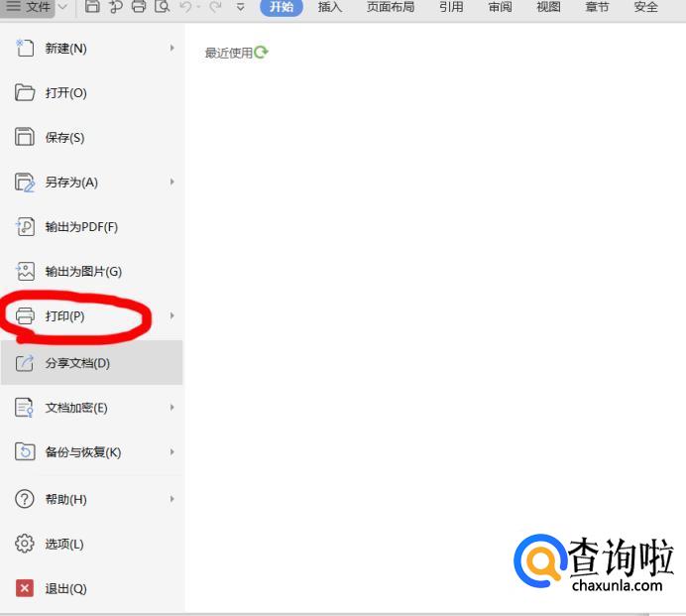Click the redo arrow icon

click(215, 7)
